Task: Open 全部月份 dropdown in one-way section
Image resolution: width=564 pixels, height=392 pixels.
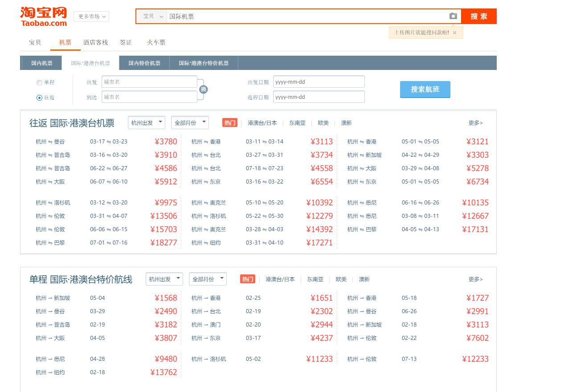Action: (x=208, y=279)
